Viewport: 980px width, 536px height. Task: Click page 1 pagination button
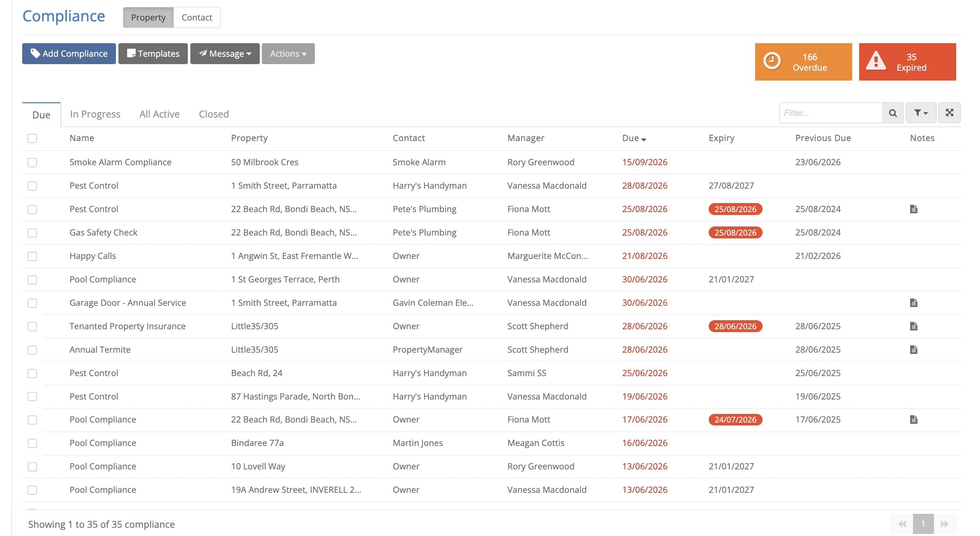pos(923,524)
